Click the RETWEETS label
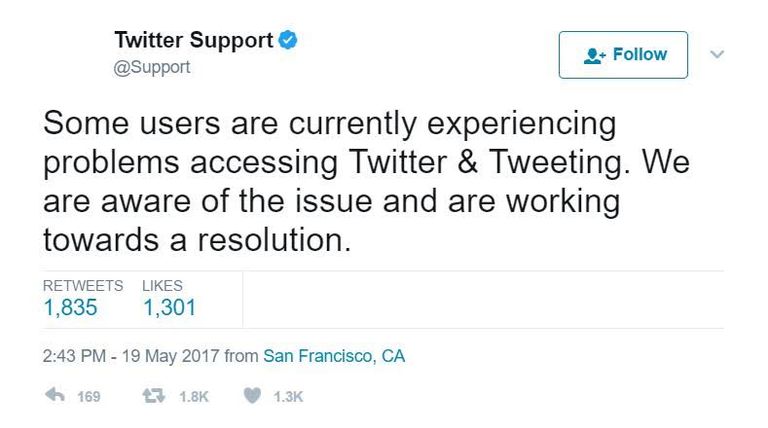The image size is (768, 428). (x=83, y=286)
